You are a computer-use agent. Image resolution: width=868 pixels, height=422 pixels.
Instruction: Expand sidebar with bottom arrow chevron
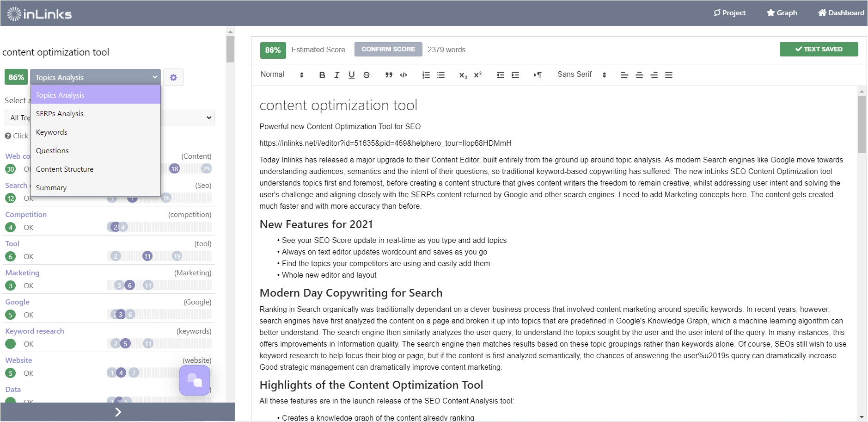point(118,412)
